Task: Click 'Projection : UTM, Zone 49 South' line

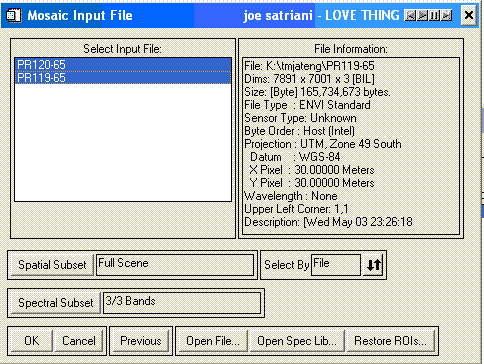Action: [x=323, y=144]
